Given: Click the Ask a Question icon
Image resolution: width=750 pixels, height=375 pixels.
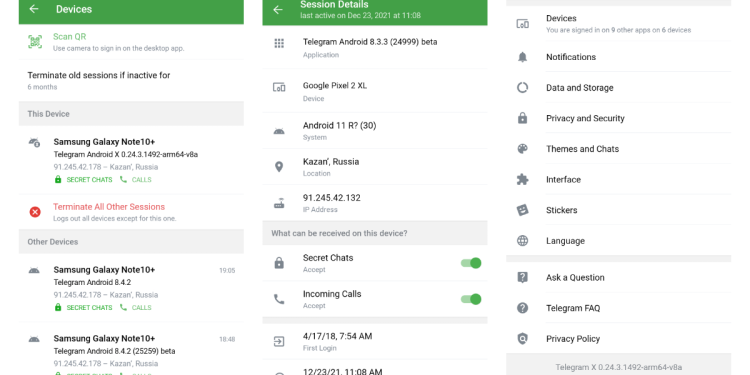Looking at the screenshot, I should click(522, 277).
